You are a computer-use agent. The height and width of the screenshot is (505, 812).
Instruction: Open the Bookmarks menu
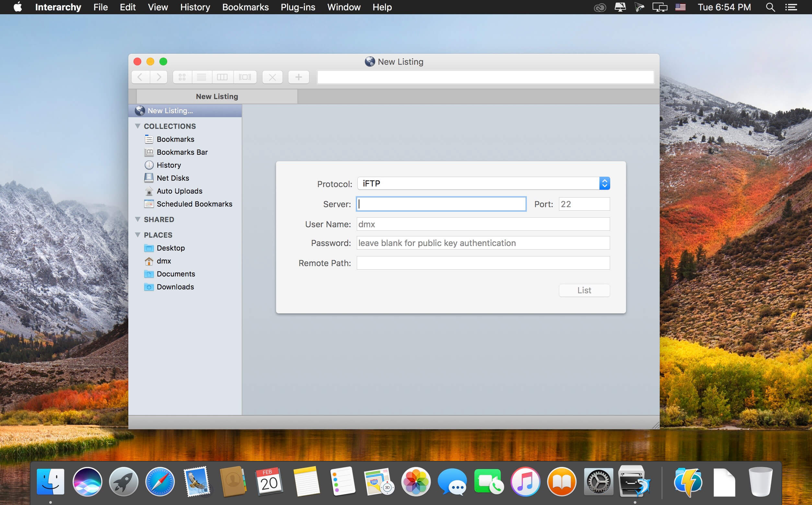point(245,7)
